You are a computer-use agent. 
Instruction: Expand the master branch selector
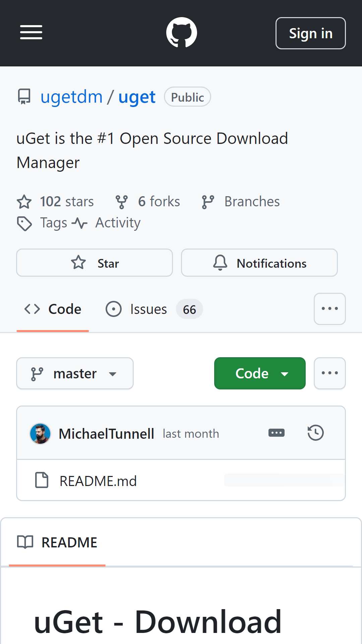75,373
